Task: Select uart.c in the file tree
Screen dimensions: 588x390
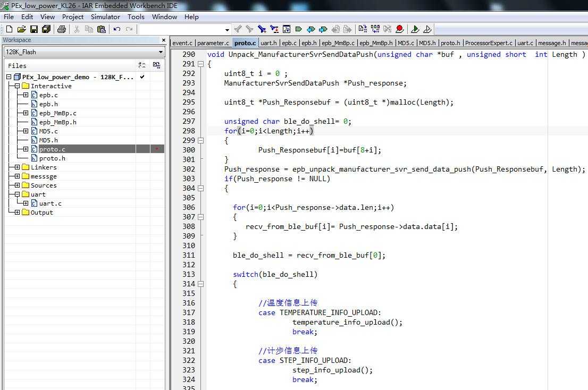Action: pos(51,203)
